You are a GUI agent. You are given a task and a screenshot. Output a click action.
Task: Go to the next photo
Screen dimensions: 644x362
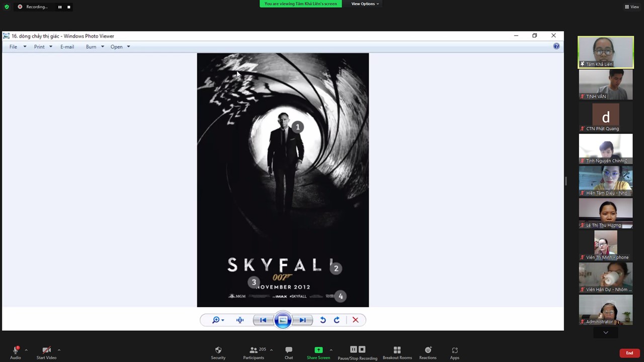tap(302, 320)
